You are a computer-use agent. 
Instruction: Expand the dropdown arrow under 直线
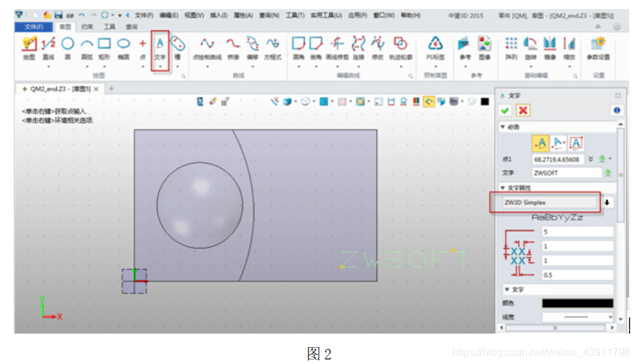coord(48,67)
